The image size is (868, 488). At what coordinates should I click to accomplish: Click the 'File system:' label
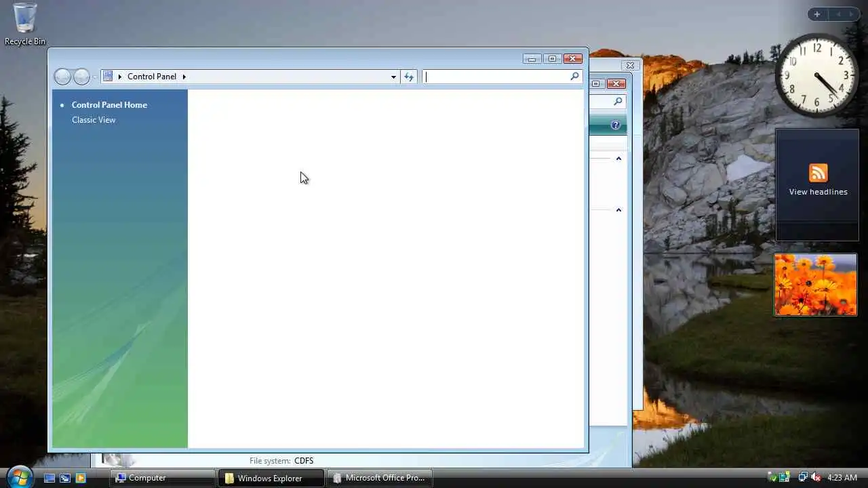coord(270,461)
